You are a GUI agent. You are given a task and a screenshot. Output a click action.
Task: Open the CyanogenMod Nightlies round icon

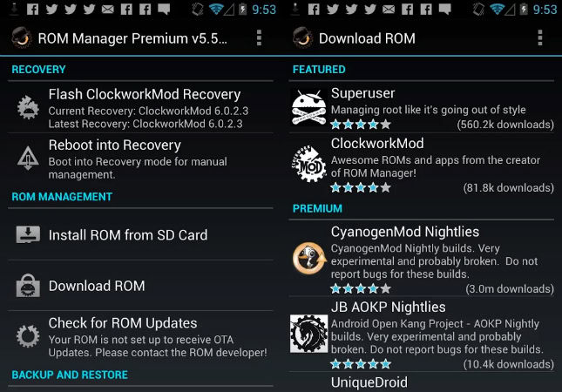[309, 259]
